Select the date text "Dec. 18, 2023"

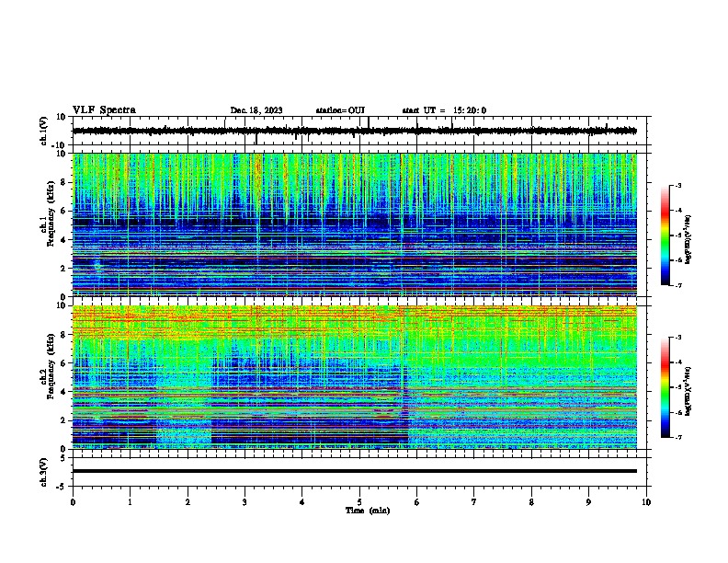point(256,110)
